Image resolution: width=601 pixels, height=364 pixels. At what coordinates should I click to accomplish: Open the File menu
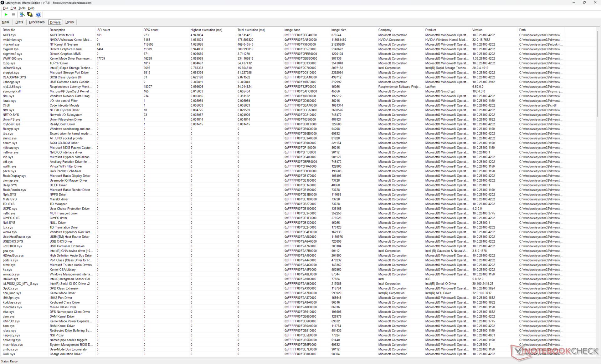pos(5,8)
